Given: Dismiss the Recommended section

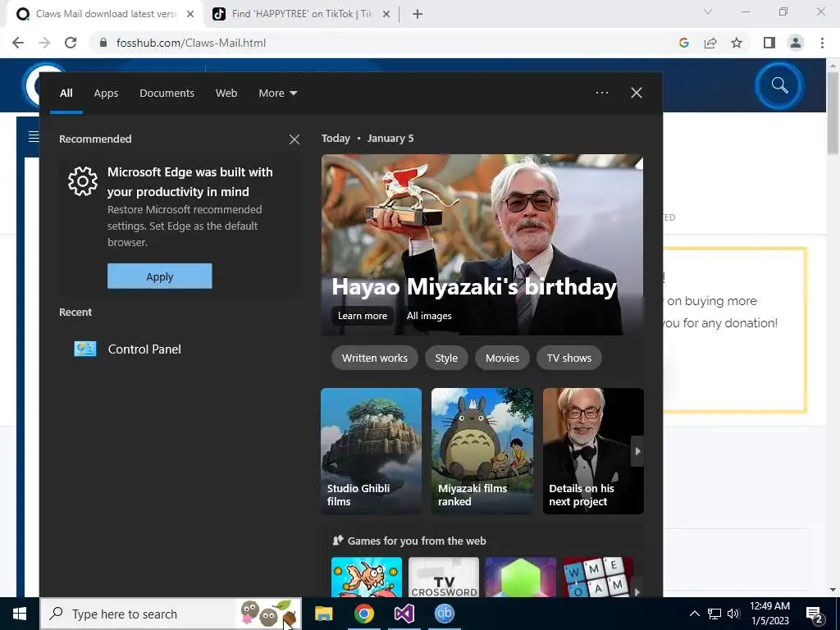Looking at the screenshot, I should 294,139.
